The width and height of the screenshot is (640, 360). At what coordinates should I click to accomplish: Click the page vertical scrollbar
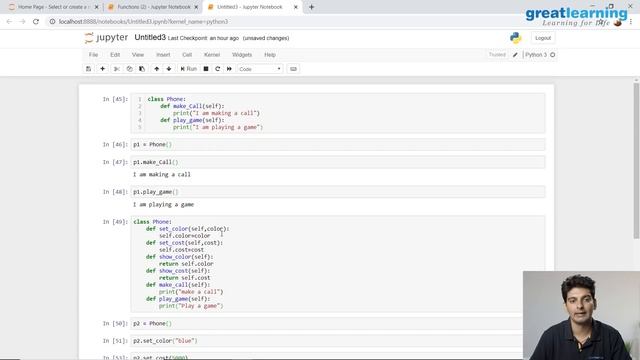coord(636,161)
